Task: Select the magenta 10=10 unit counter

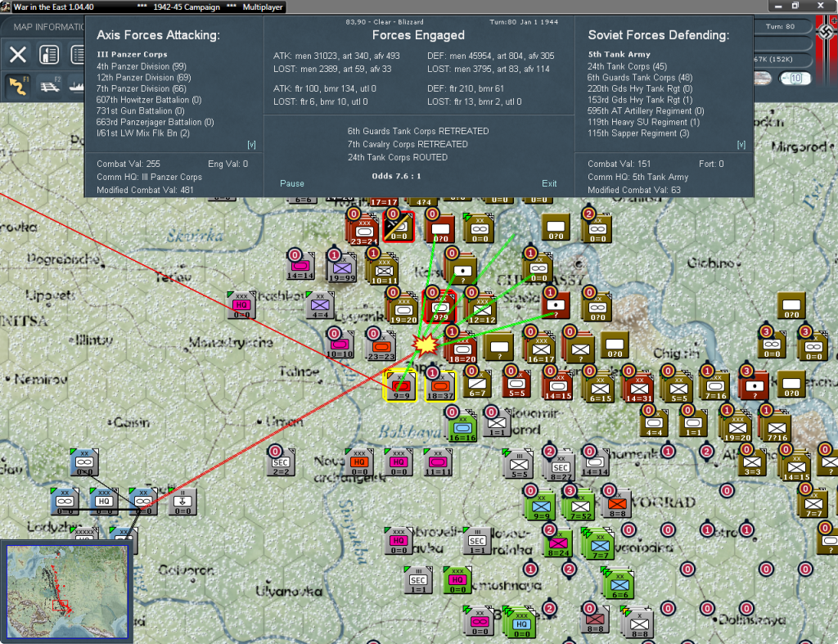Action: 340,345
